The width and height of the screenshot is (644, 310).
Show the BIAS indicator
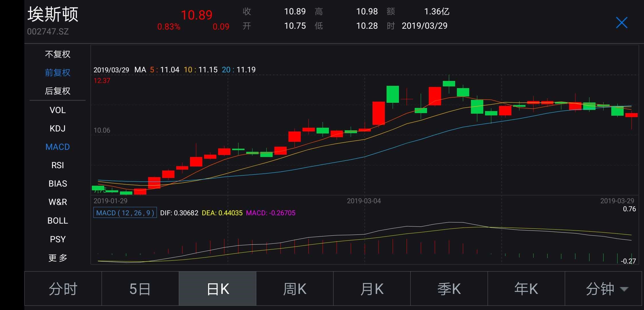(58, 184)
